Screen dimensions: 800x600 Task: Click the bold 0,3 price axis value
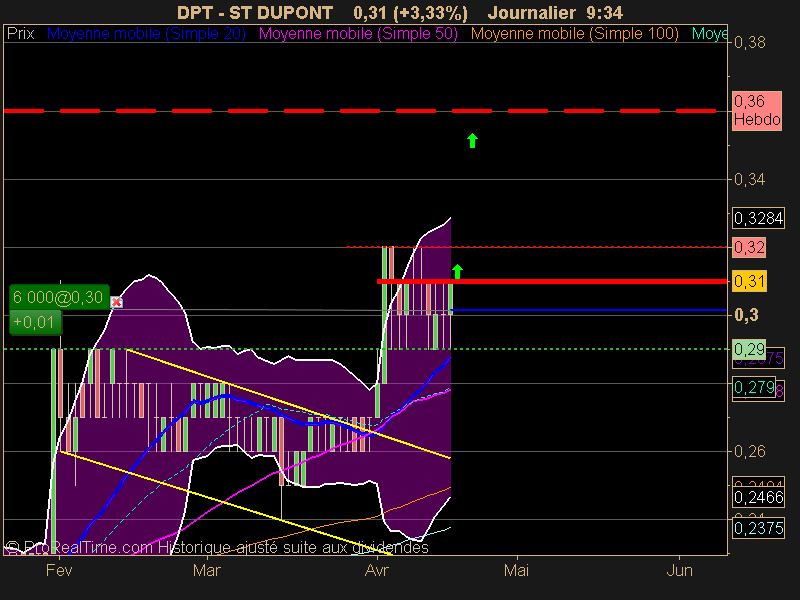[x=746, y=315]
